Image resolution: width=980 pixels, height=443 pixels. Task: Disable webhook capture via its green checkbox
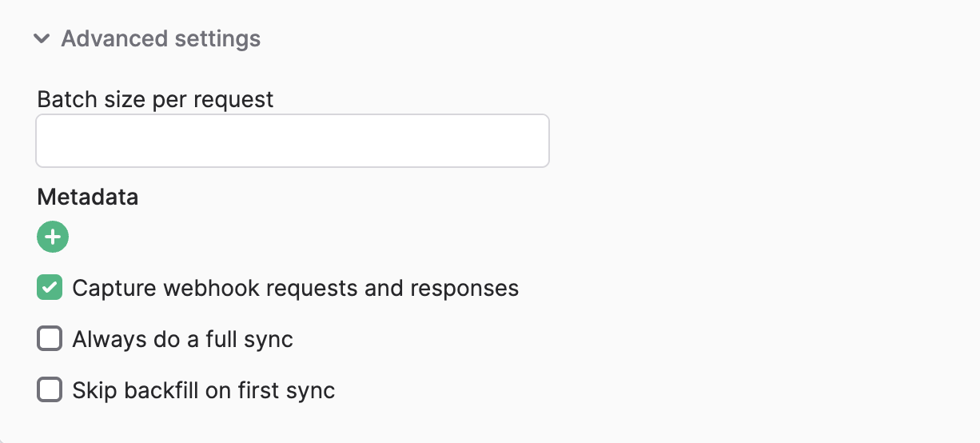(50, 288)
